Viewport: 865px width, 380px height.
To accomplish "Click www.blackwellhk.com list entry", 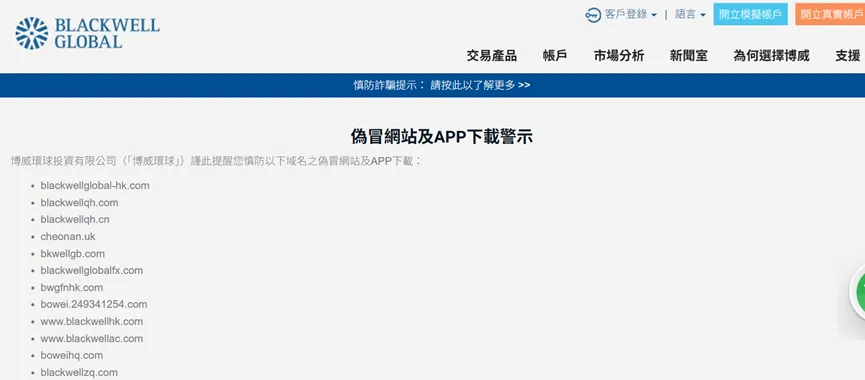I will (x=92, y=322).
